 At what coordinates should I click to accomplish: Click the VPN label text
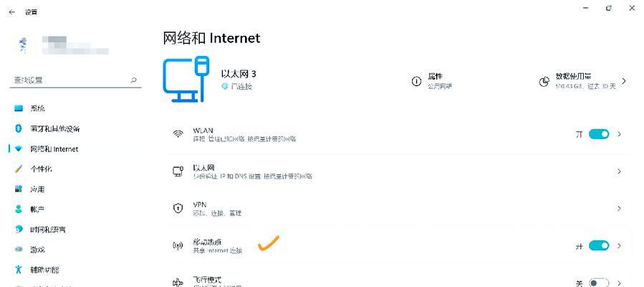click(200, 204)
